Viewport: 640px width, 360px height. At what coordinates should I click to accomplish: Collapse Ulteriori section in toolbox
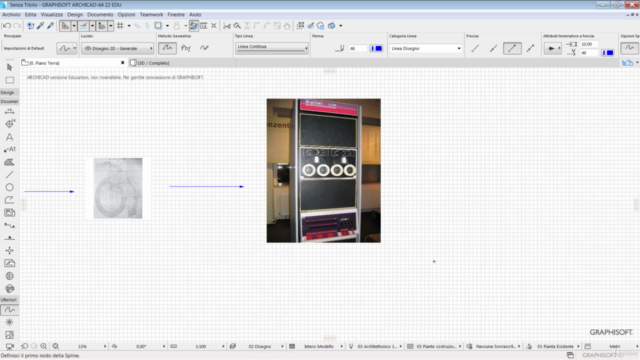click(x=9, y=300)
